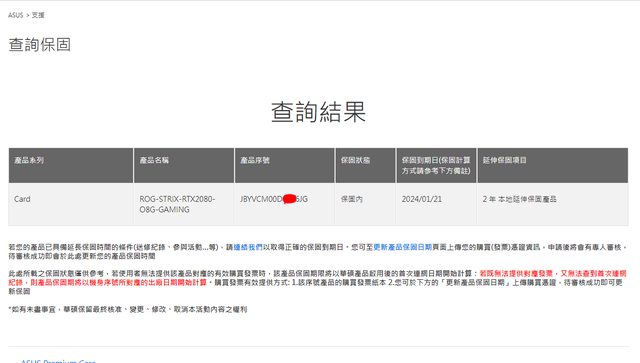Open the 更新產品保固日期 link

coord(402,247)
